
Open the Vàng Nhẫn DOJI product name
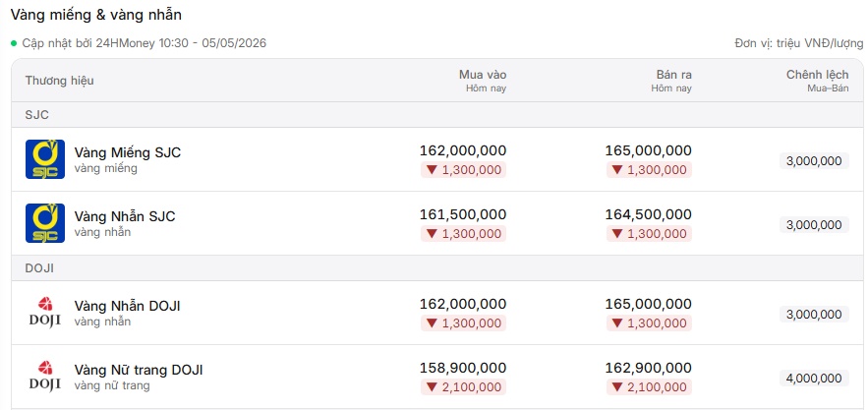[x=128, y=306]
